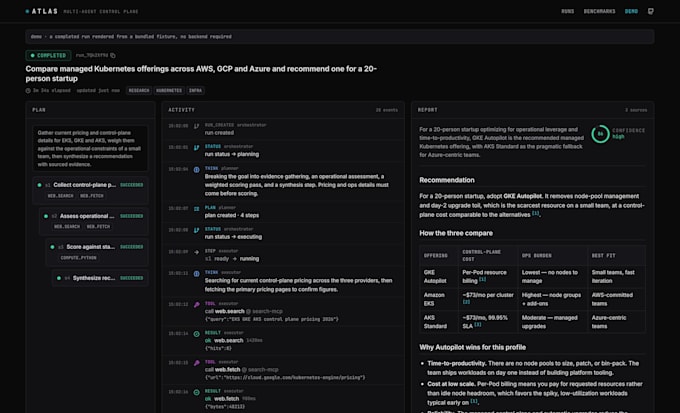Click the KUBERNETES tag

point(169,91)
